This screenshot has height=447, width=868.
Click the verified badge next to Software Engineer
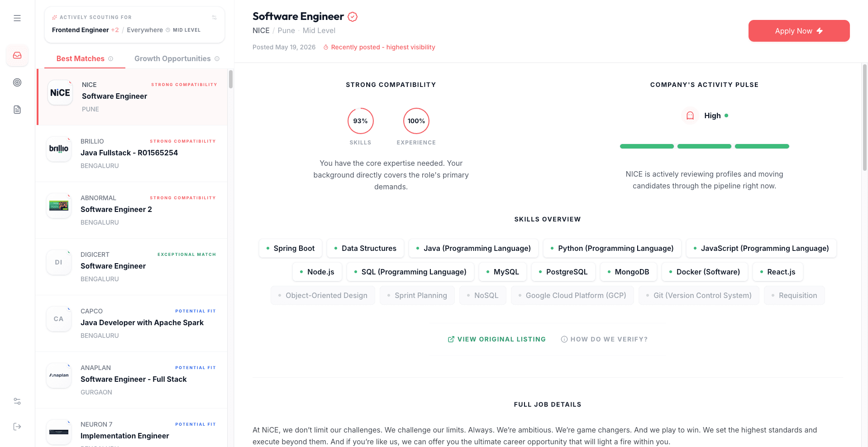(x=353, y=17)
